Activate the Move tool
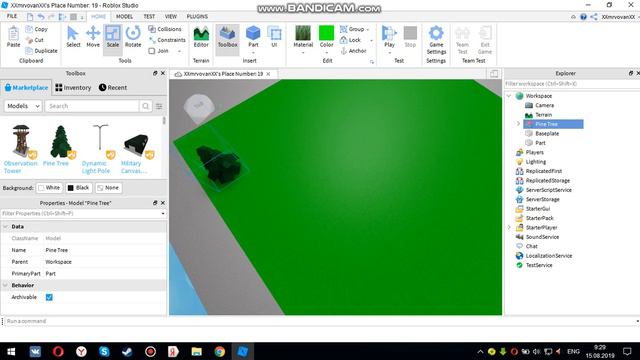This screenshot has height=360, width=640. tap(93, 36)
